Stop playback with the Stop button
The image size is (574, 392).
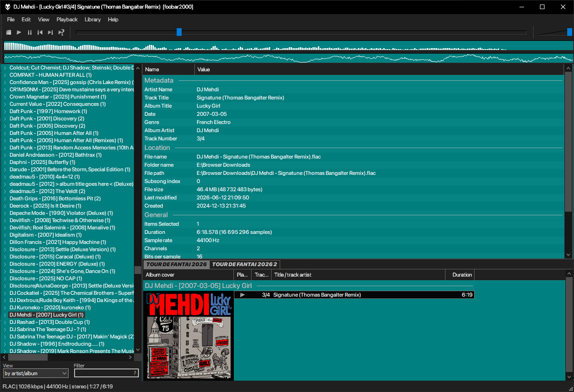[x=9, y=32]
